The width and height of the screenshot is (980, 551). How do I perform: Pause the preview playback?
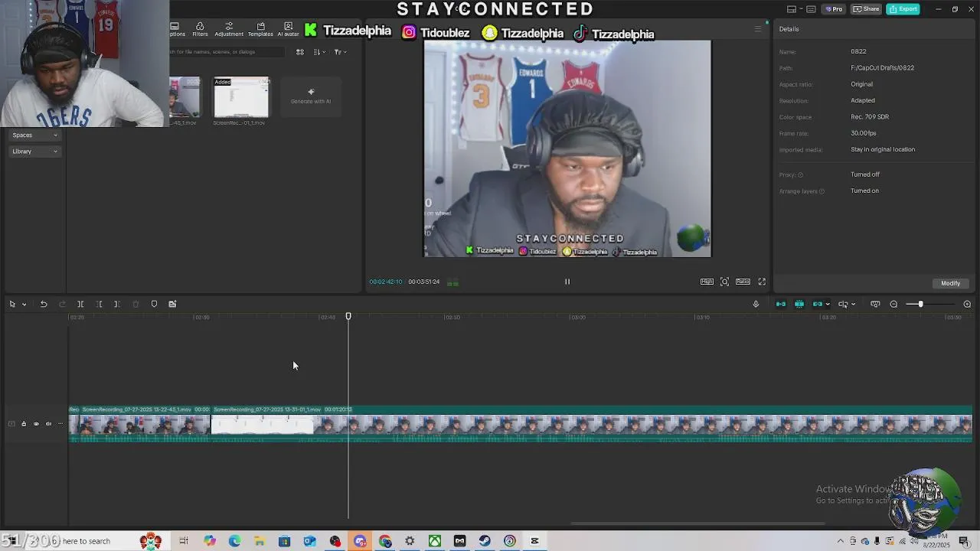(567, 282)
